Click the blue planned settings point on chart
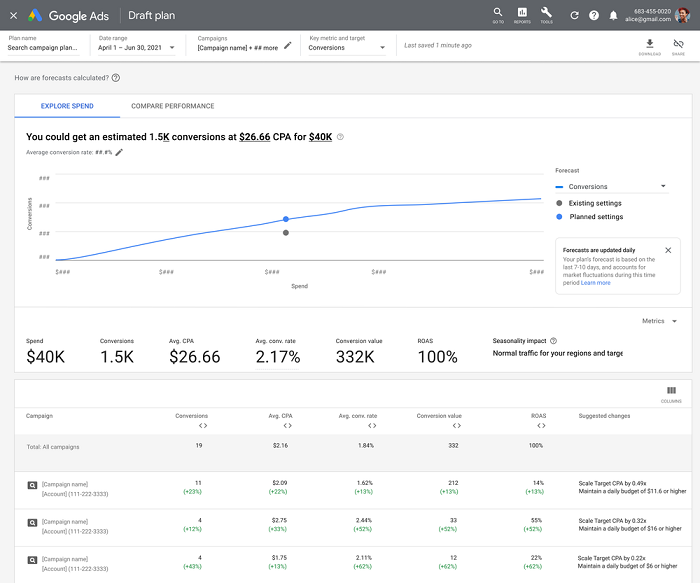 point(286,219)
